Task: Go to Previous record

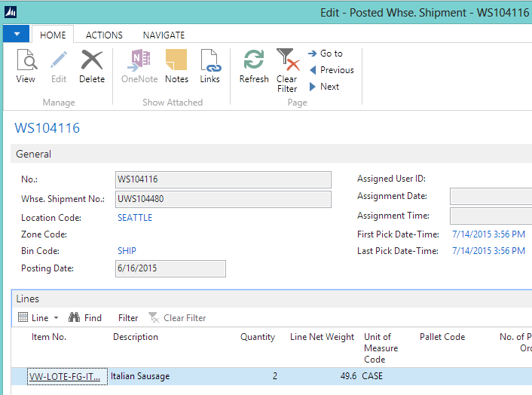Action: (x=331, y=70)
